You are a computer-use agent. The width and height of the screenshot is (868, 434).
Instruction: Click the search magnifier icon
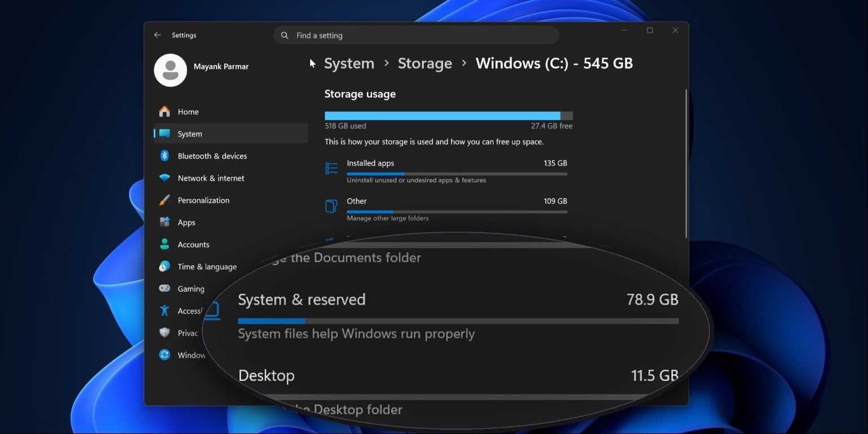(285, 35)
